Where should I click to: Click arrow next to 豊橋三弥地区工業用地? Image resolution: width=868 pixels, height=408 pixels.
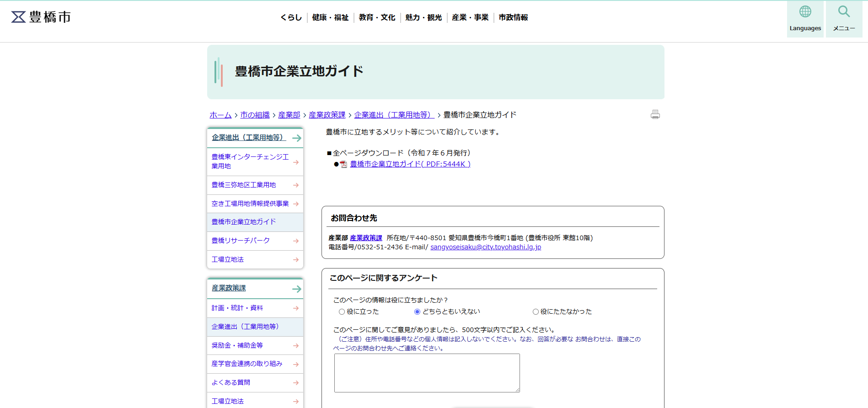pos(296,185)
